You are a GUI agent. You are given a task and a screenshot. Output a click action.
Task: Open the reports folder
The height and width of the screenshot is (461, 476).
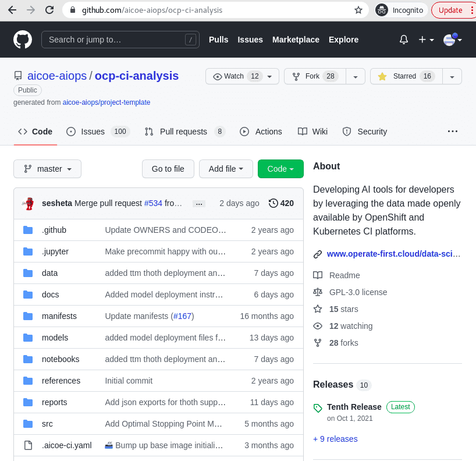point(54,402)
